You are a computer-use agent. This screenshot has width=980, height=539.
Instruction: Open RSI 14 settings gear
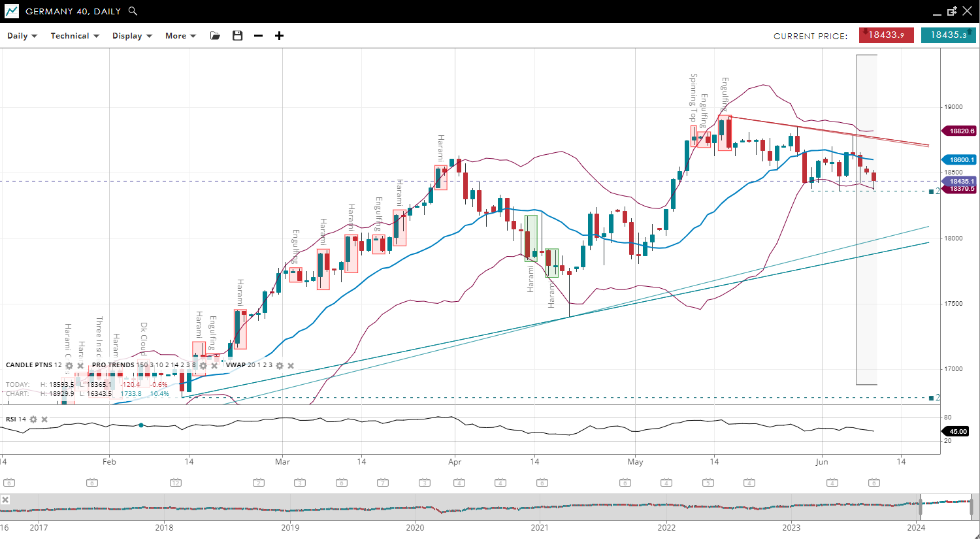[33, 419]
